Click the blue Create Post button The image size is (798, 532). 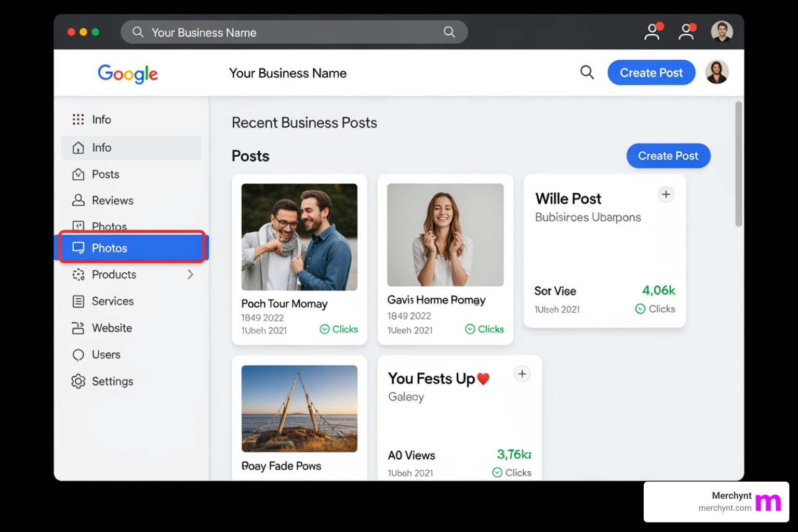pyautogui.click(x=651, y=72)
